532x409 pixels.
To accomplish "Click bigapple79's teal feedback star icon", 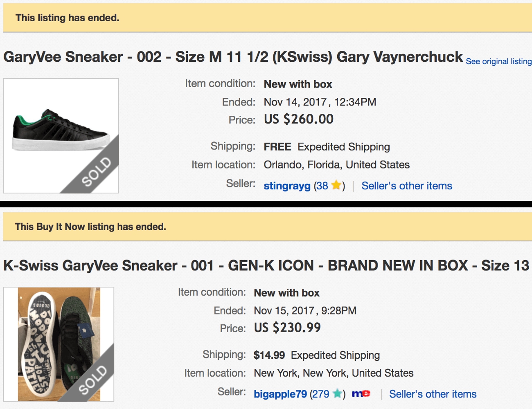I will coord(337,393).
